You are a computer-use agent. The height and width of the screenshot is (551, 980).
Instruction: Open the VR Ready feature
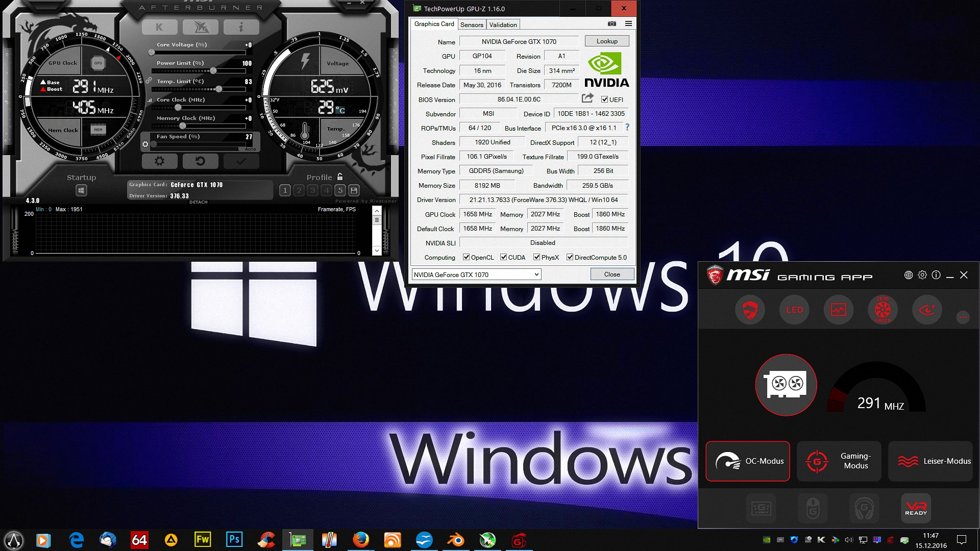(916, 508)
